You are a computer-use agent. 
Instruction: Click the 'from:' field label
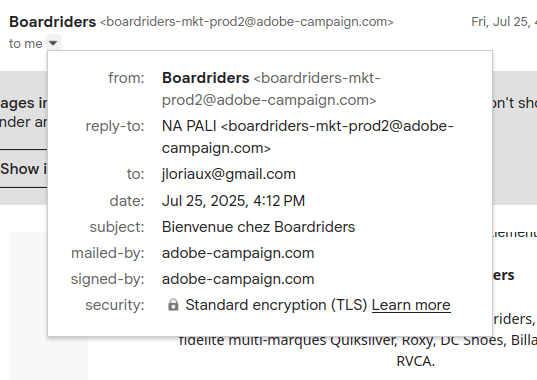tap(126, 78)
